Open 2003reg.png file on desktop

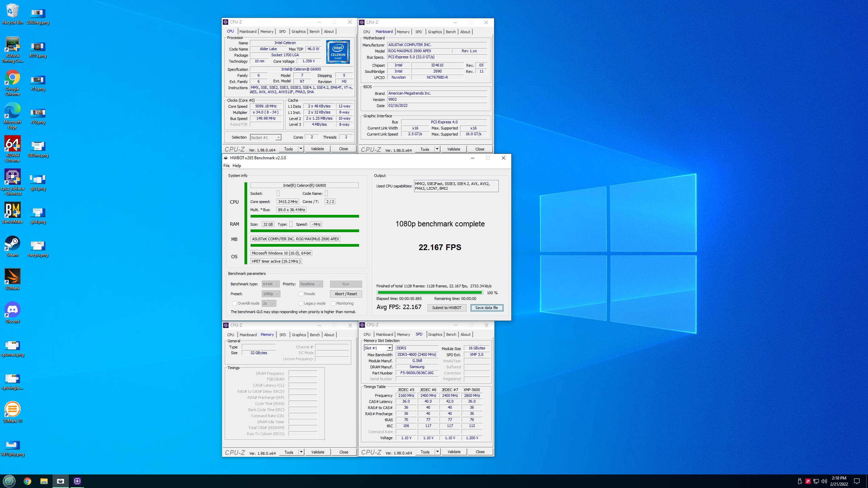point(38,16)
